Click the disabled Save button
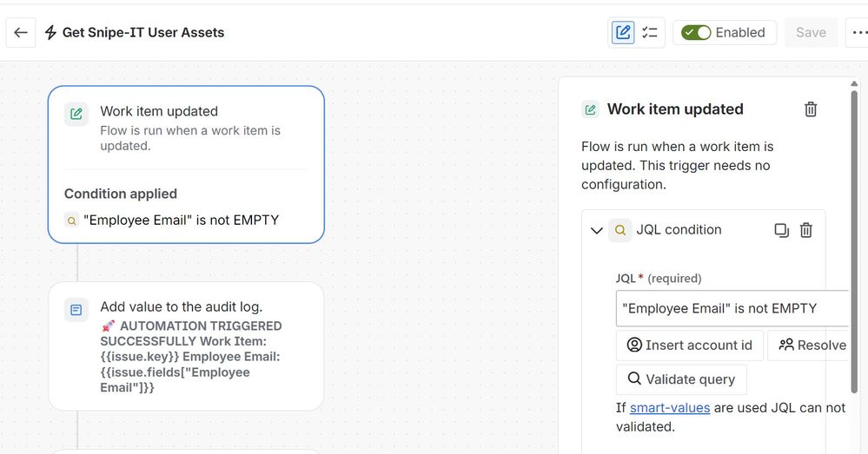 pyautogui.click(x=811, y=33)
